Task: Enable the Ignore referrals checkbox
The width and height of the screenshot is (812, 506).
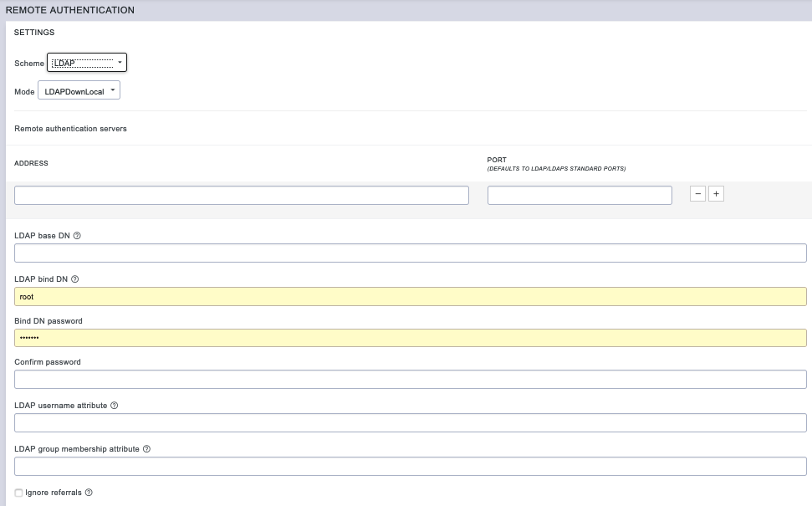Action: pos(19,493)
